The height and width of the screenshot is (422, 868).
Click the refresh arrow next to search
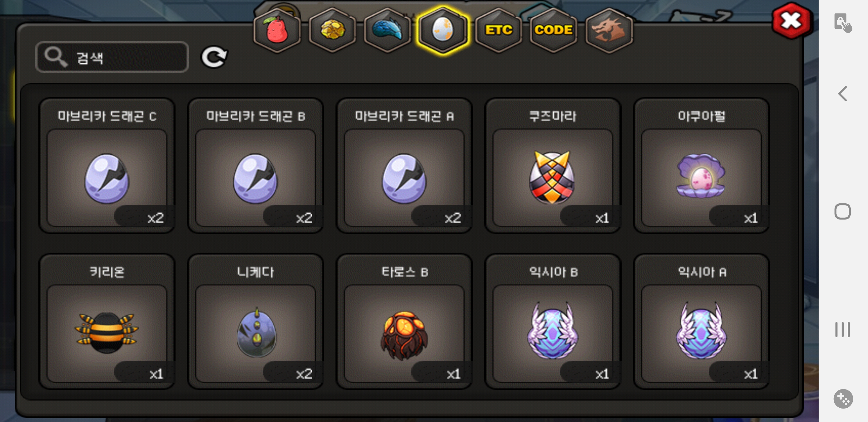click(x=214, y=57)
